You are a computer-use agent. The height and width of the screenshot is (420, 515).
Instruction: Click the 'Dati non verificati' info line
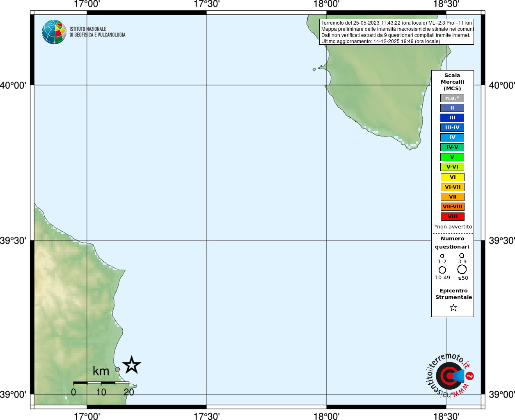coord(396,35)
